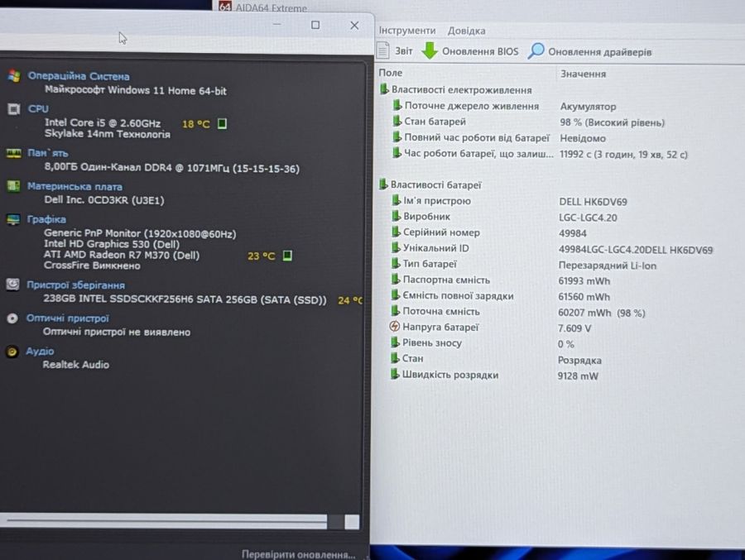Image resolution: width=745 pixels, height=560 pixels.
Task: Click the battery icon beside Стан row
Action: (x=394, y=358)
